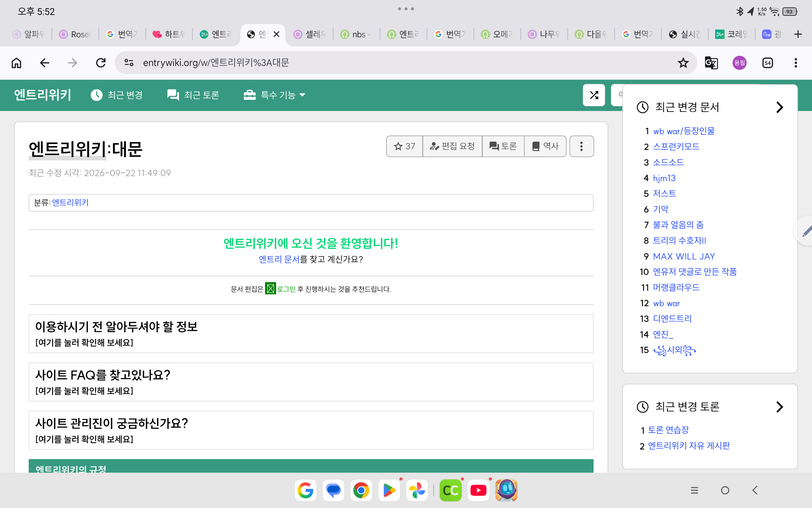Open the 분류 엔트리위키 category link
The width and height of the screenshot is (812, 508).
(70, 203)
